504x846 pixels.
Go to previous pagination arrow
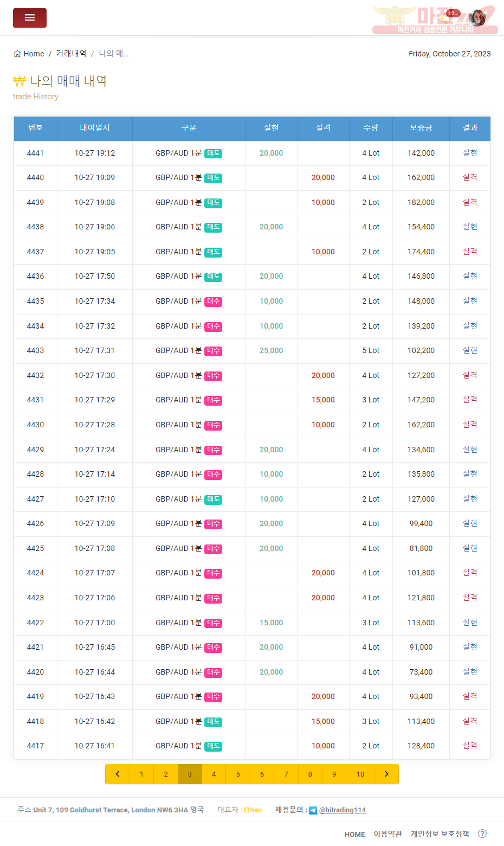(x=118, y=774)
